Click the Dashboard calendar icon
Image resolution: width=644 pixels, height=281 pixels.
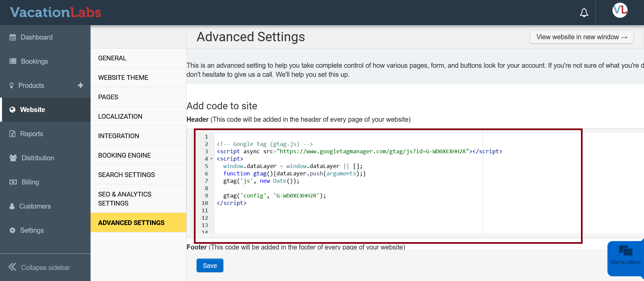pyautogui.click(x=13, y=37)
